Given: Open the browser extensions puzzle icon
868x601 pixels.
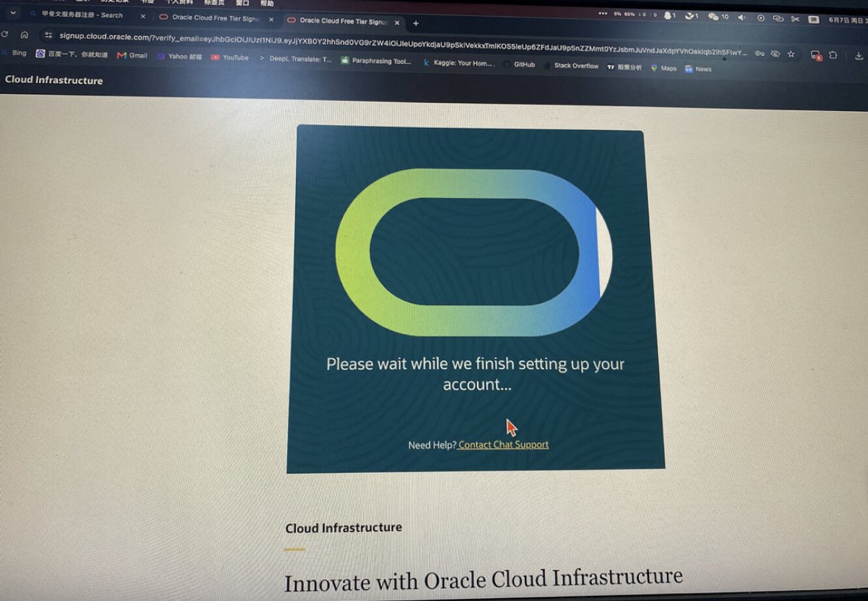Looking at the screenshot, I should [833, 54].
